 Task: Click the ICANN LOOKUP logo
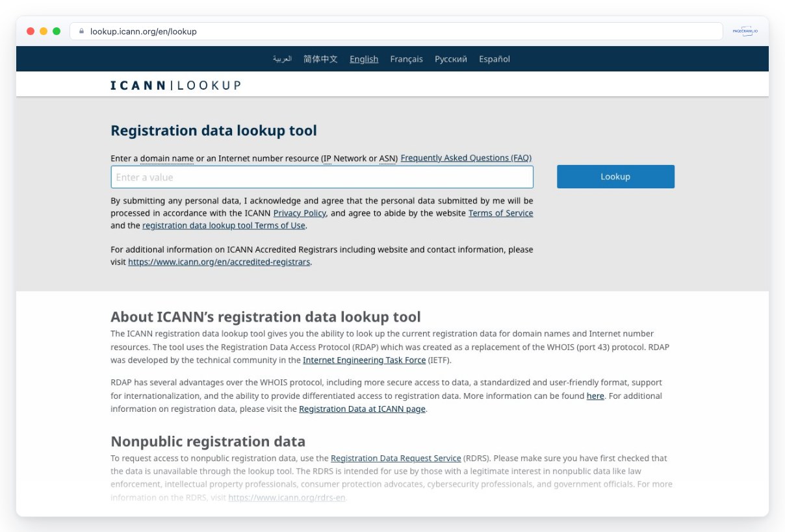click(175, 85)
